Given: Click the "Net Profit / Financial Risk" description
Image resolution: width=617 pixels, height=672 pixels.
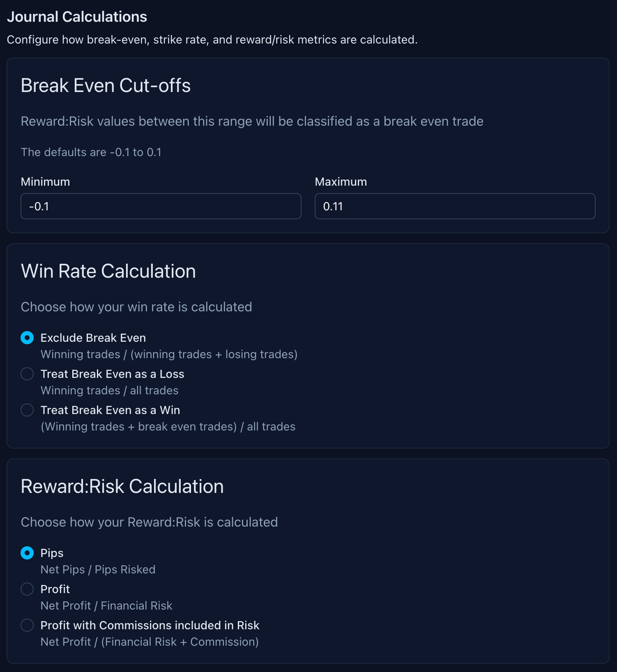Looking at the screenshot, I should click(106, 606).
